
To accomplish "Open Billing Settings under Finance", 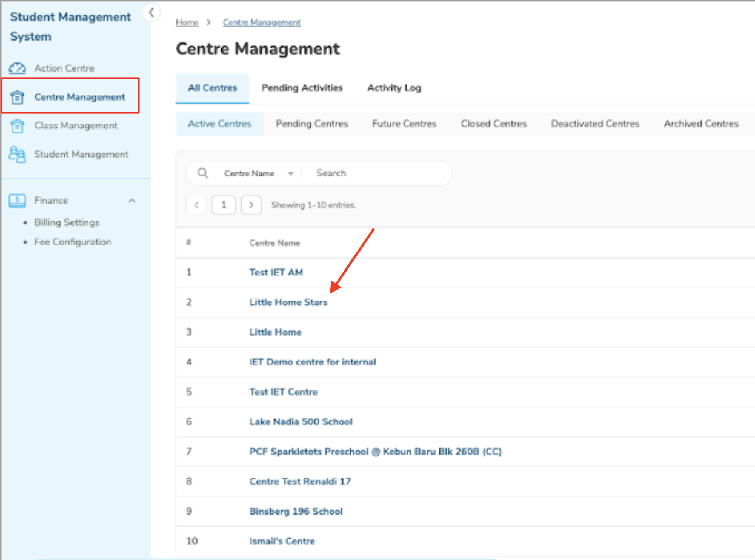I will point(67,222).
